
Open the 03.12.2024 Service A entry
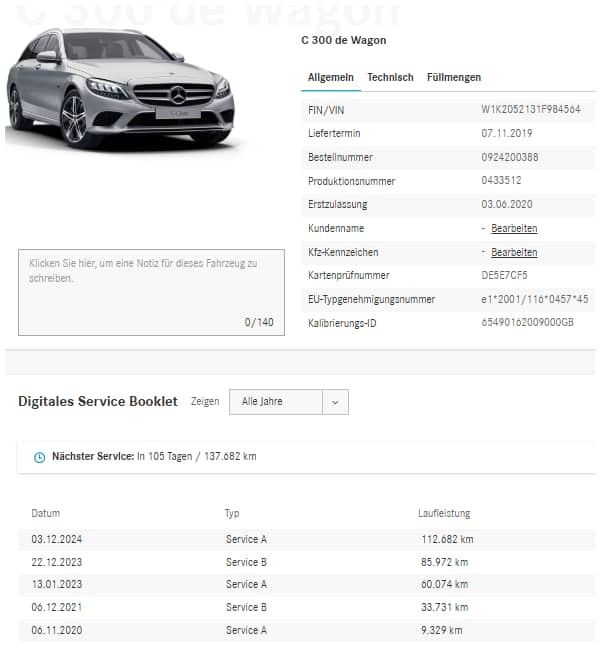tap(300, 540)
